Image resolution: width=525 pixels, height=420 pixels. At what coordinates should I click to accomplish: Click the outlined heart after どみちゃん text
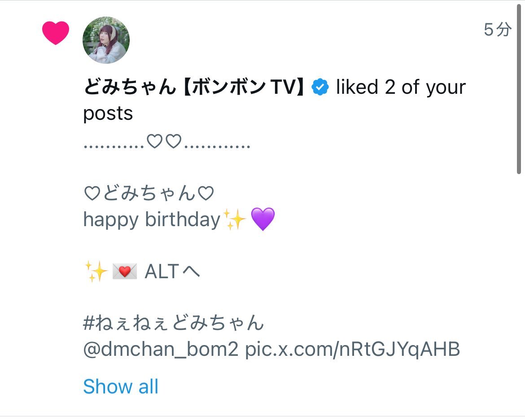tap(206, 193)
